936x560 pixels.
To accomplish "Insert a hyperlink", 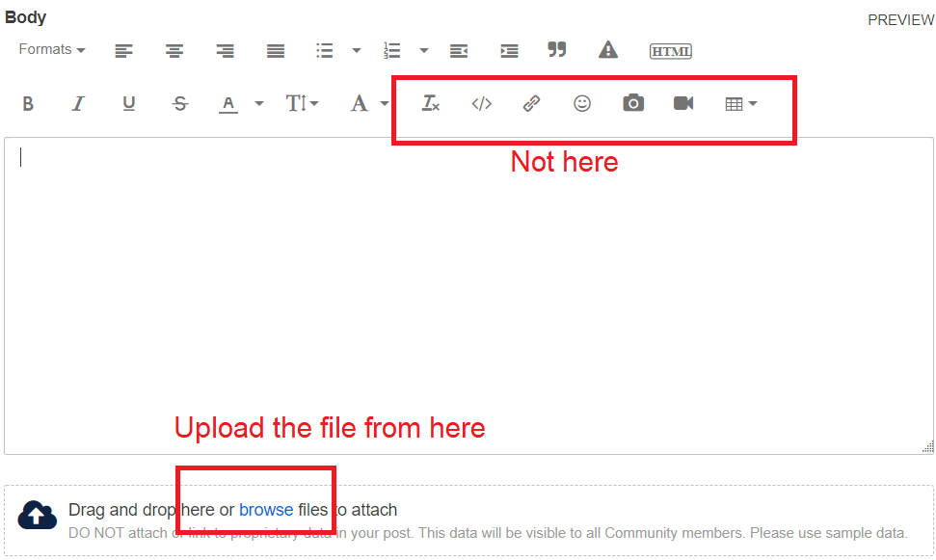I will [531, 103].
